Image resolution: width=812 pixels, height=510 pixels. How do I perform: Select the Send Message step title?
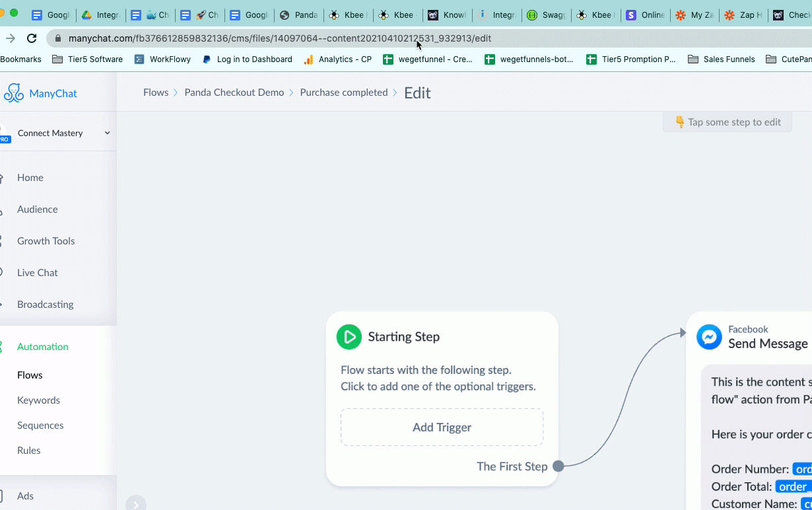(x=768, y=344)
